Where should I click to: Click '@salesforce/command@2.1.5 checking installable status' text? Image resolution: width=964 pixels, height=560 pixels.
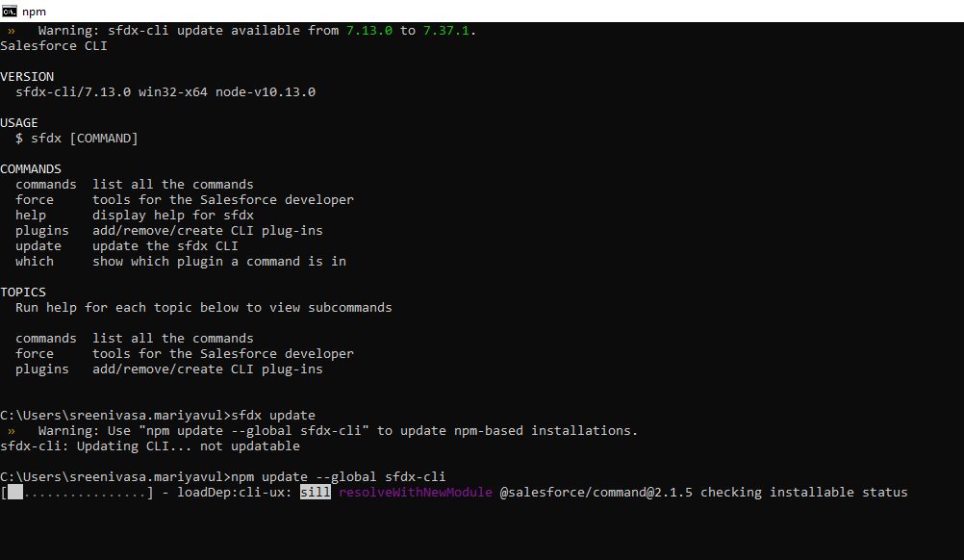point(704,493)
